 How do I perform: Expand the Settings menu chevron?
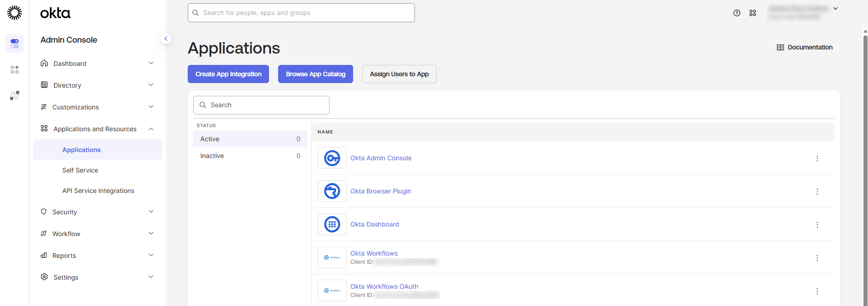[x=151, y=277]
